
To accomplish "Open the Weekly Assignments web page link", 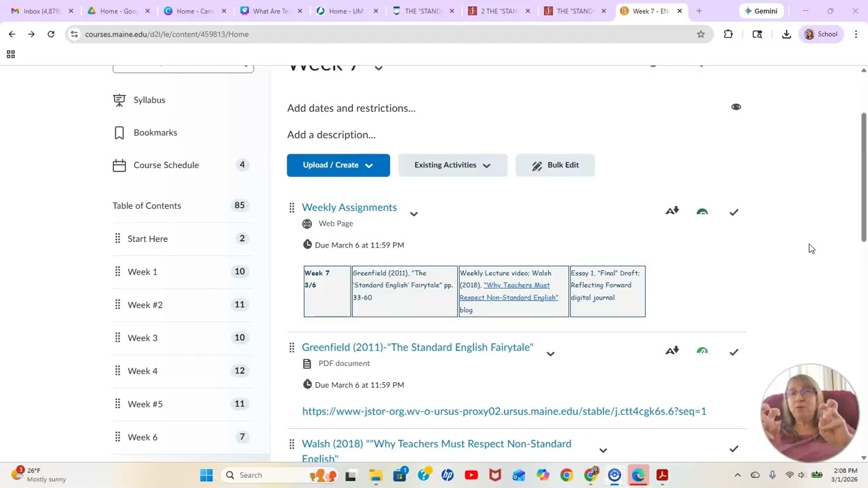I will click(349, 207).
